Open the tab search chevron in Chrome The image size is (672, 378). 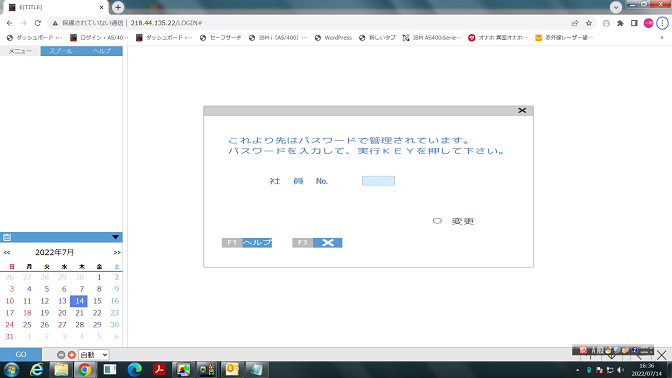click(616, 7)
